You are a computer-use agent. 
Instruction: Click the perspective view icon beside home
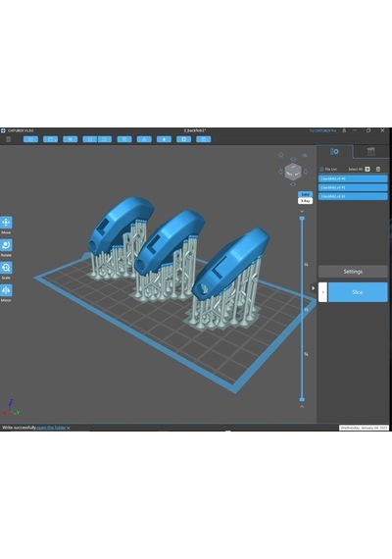(305, 155)
